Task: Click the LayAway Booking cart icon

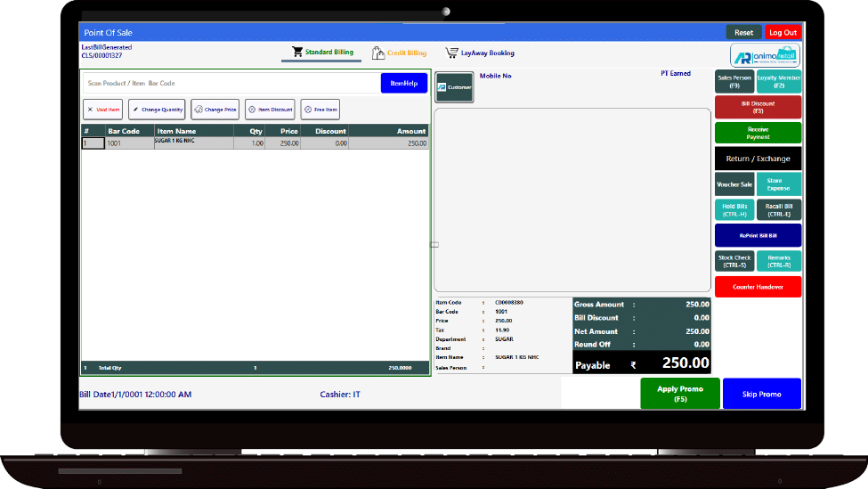Action: coord(452,53)
